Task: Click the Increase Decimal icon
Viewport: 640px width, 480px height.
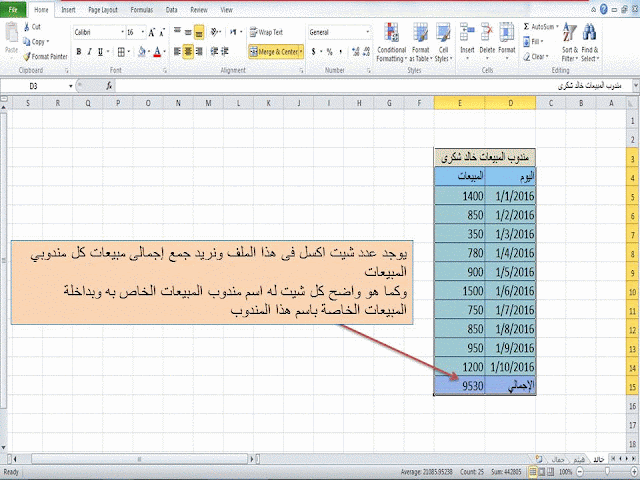Action: point(356,52)
